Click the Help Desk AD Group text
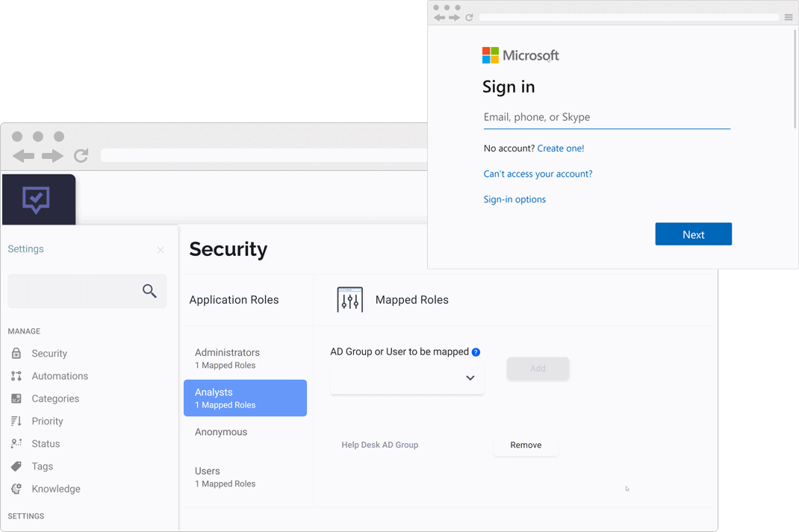The image size is (799, 532). click(379, 445)
